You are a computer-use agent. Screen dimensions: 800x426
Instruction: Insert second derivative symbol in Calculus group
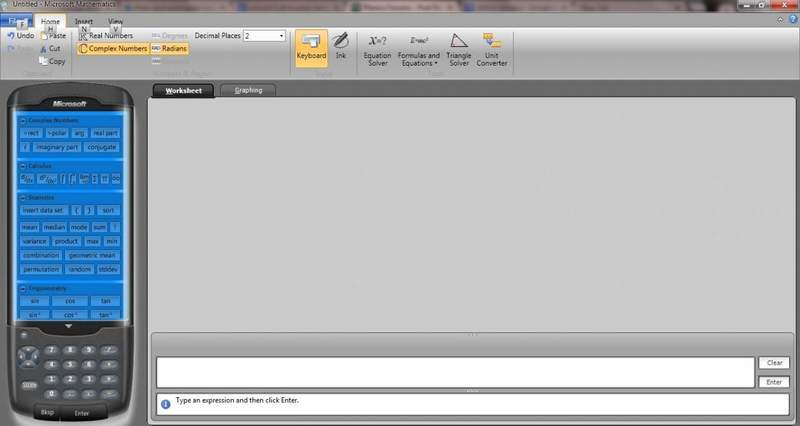47,179
